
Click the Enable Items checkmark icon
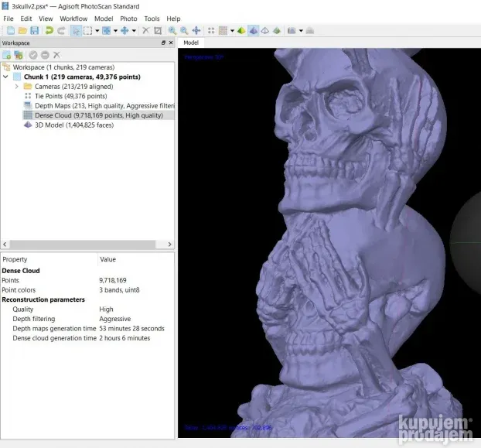33,55
